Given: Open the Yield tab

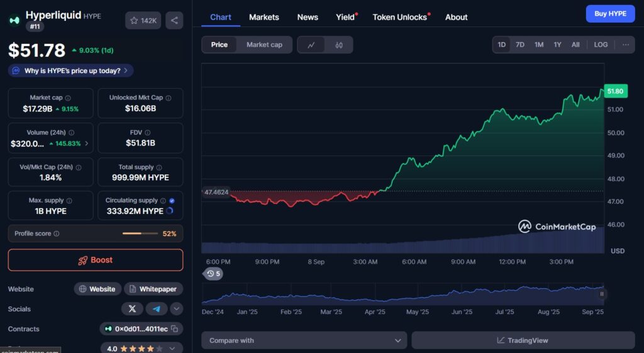Looking at the screenshot, I should click(x=345, y=17).
